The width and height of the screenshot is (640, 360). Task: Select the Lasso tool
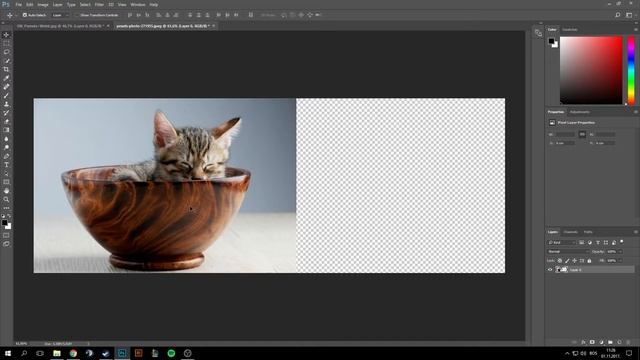[x=6, y=52]
